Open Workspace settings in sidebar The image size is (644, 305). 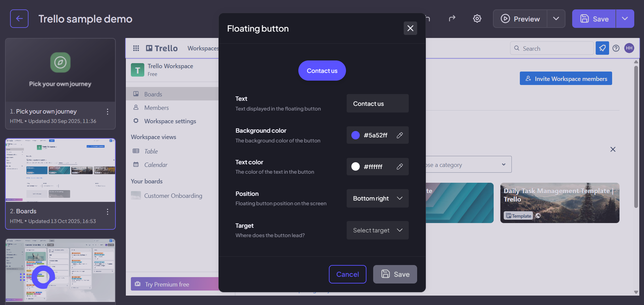click(x=172, y=121)
